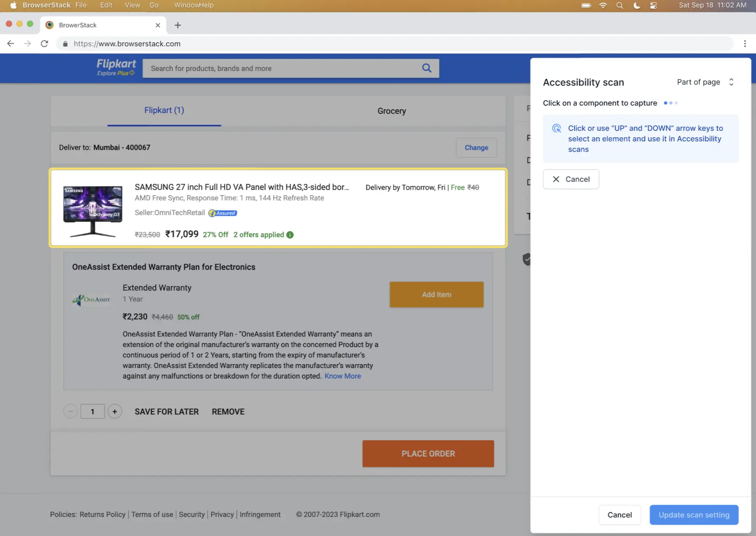Click the Wi-Fi status icon
The width and height of the screenshot is (756, 536).
click(603, 5)
